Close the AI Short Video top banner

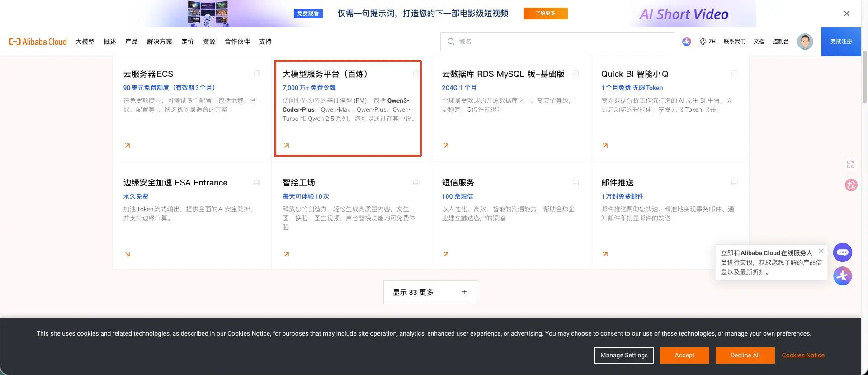pos(847,14)
